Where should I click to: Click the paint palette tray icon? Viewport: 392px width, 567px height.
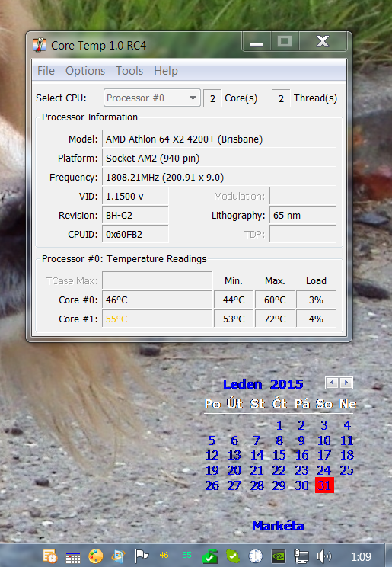coord(96,556)
